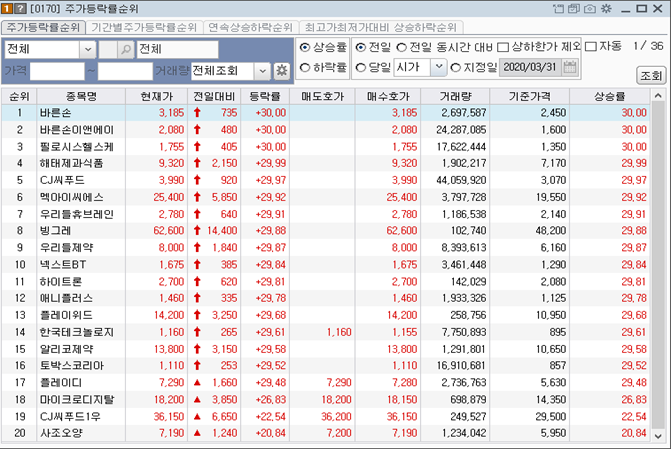The width and height of the screenshot is (671, 449).
Task: Click the copy window icon in title bar
Action: point(574,9)
